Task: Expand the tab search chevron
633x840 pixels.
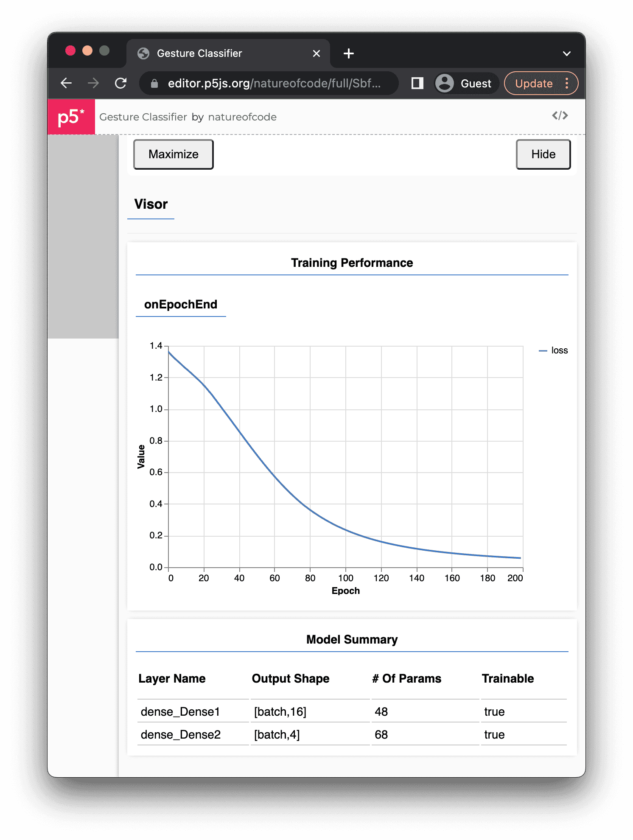Action: click(x=567, y=53)
